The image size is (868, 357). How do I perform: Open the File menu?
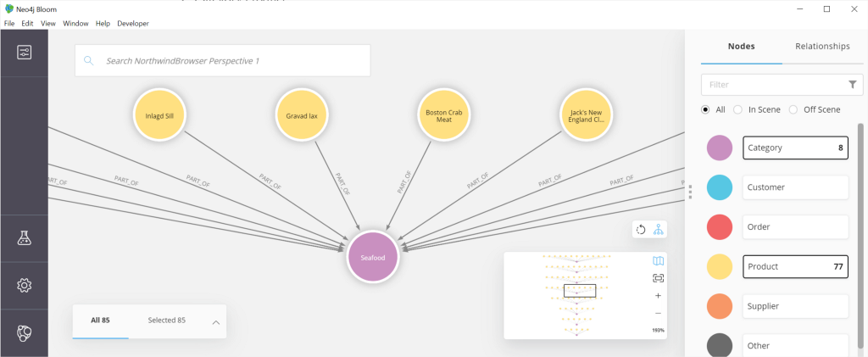[x=8, y=24]
